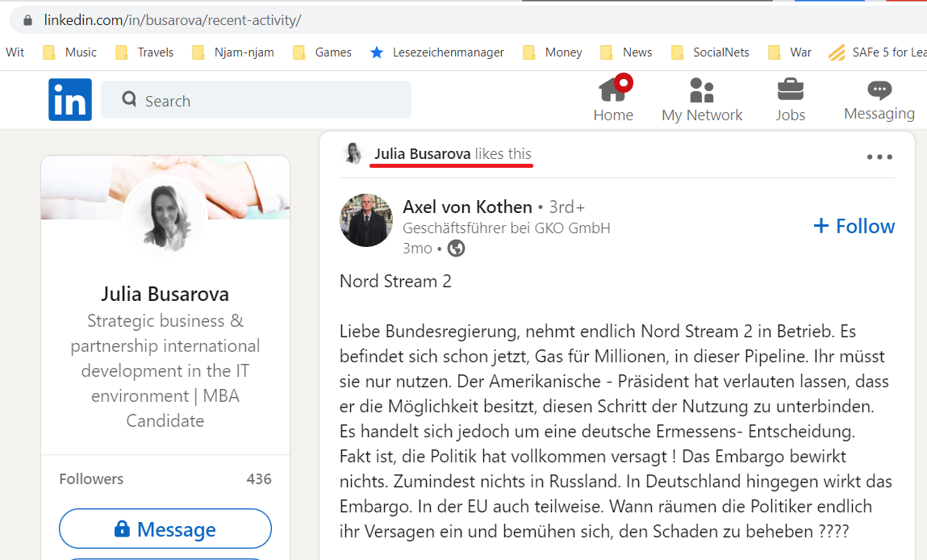
Task: Click the '3mo' post timestamp
Action: tap(417, 249)
